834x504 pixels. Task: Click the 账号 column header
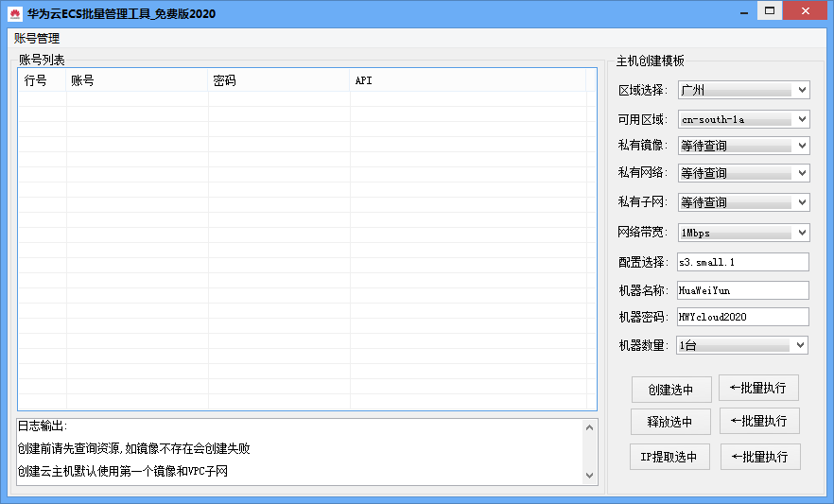(137, 80)
